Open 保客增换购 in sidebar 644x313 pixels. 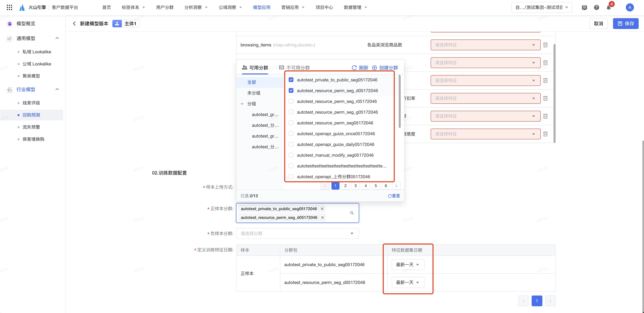(33, 139)
